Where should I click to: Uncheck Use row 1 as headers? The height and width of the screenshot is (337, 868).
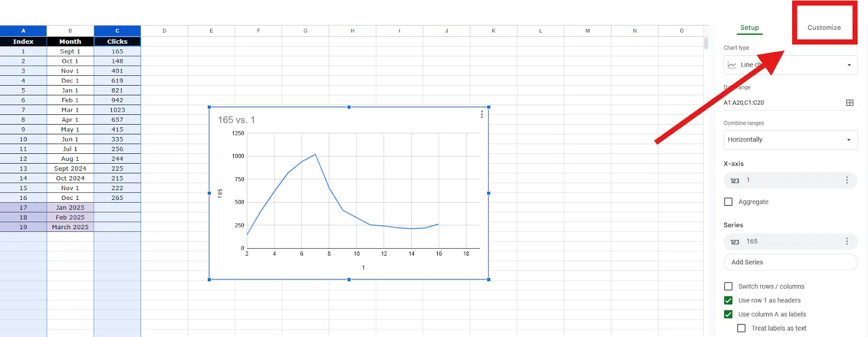point(728,300)
